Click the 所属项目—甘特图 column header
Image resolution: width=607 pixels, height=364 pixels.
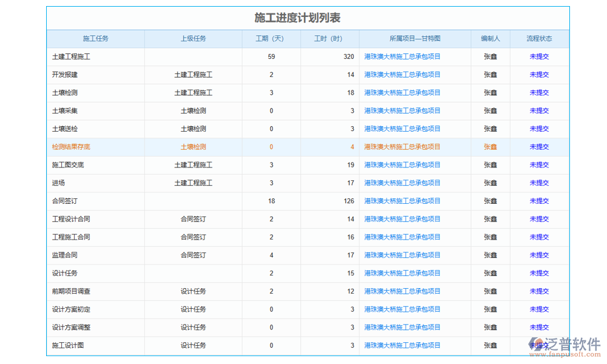pos(415,39)
